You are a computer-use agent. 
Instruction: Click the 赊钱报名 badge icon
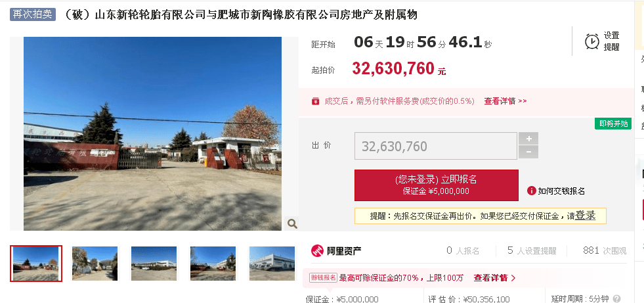tap(323, 278)
